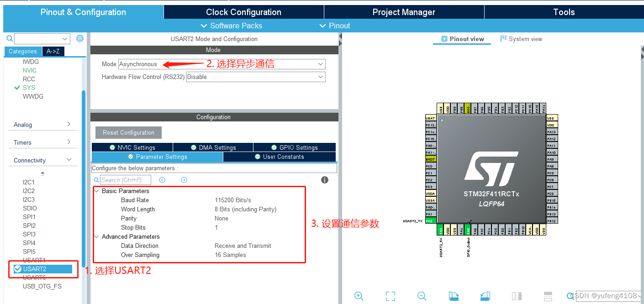Image resolution: width=644 pixels, height=304 pixels.
Task: Open the Project Manager tab
Action: pos(404,12)
